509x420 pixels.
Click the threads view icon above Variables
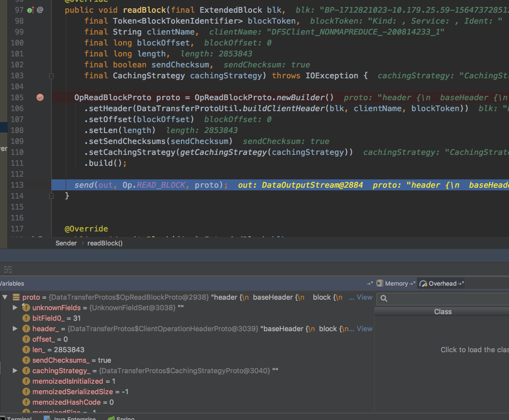[8, 269]
